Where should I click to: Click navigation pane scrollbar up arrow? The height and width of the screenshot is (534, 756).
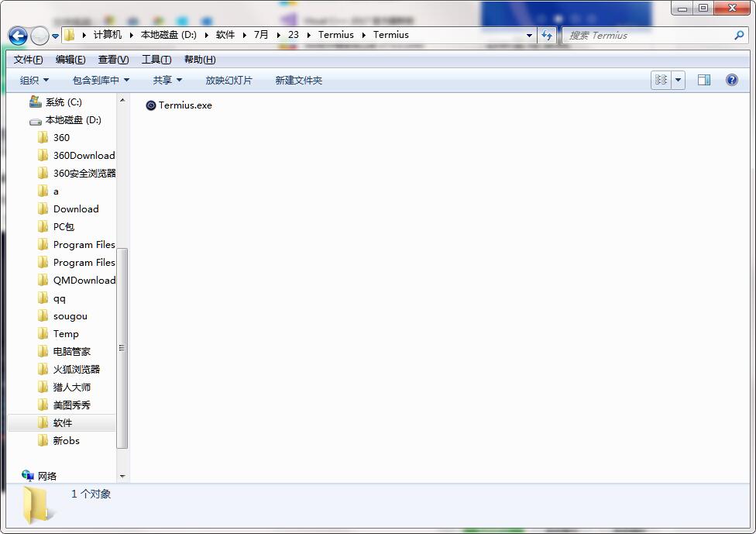pyautogui.click(x=122, y=100)
